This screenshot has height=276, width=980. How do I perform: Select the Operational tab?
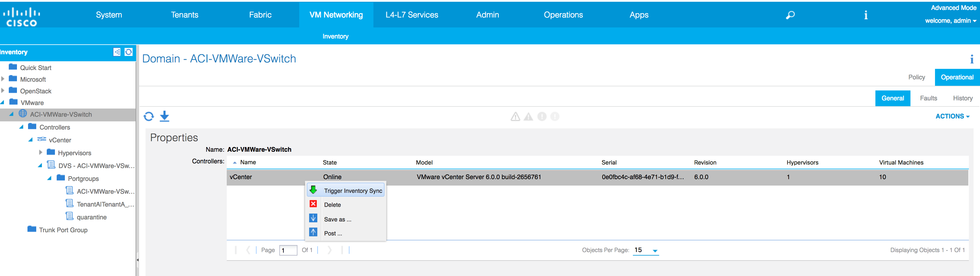click(x=957, y=77)
